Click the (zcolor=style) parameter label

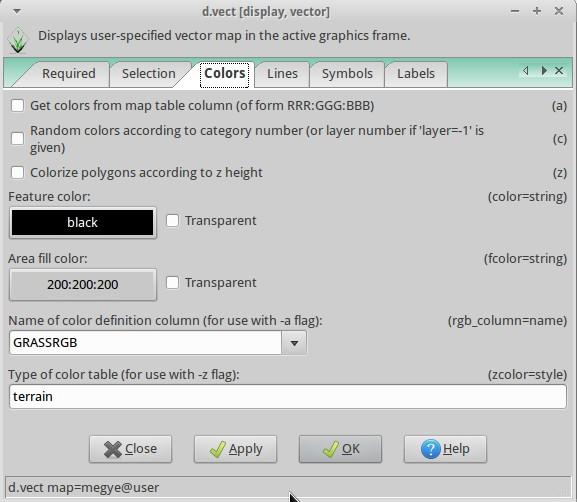pos(527,375)
